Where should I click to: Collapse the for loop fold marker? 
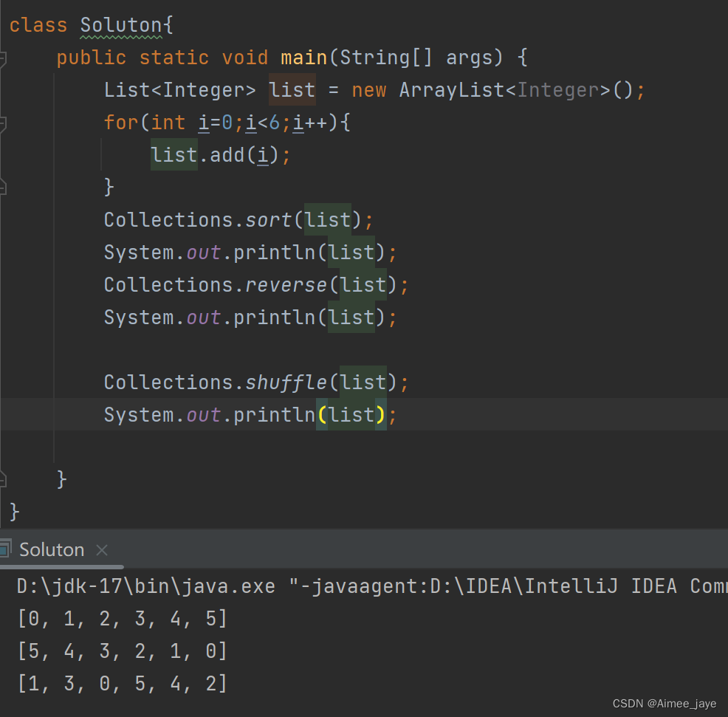(2, 123)
